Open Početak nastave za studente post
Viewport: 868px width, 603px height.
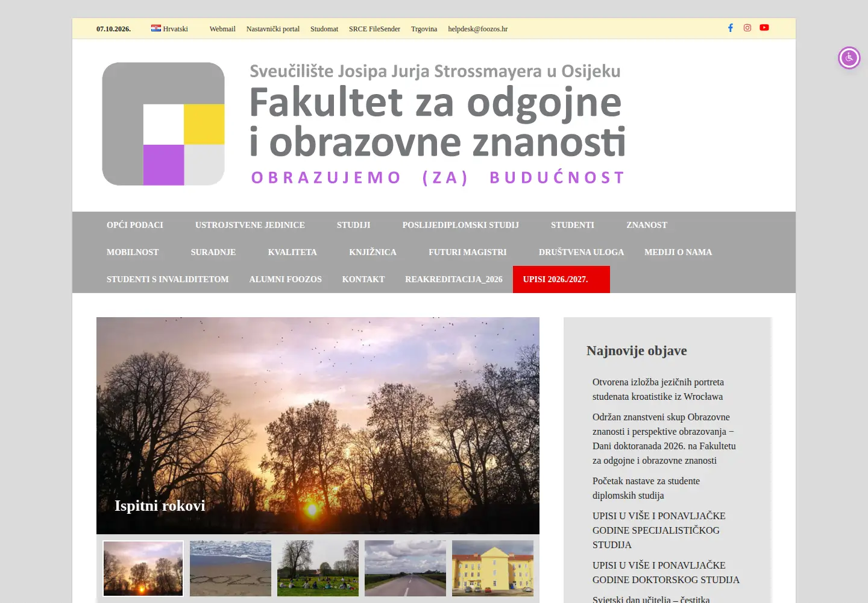pos(646,488)
